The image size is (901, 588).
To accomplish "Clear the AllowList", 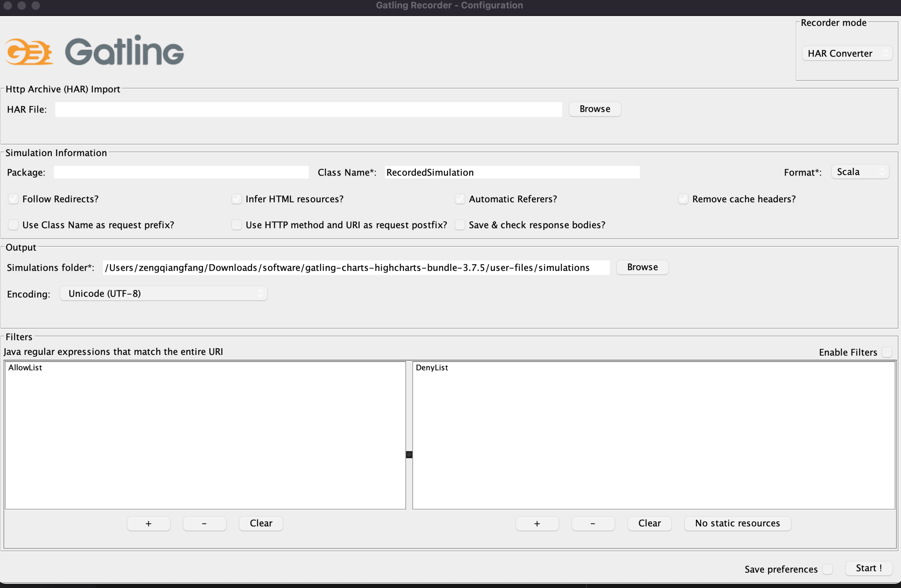I will click(x=261, y=524).
